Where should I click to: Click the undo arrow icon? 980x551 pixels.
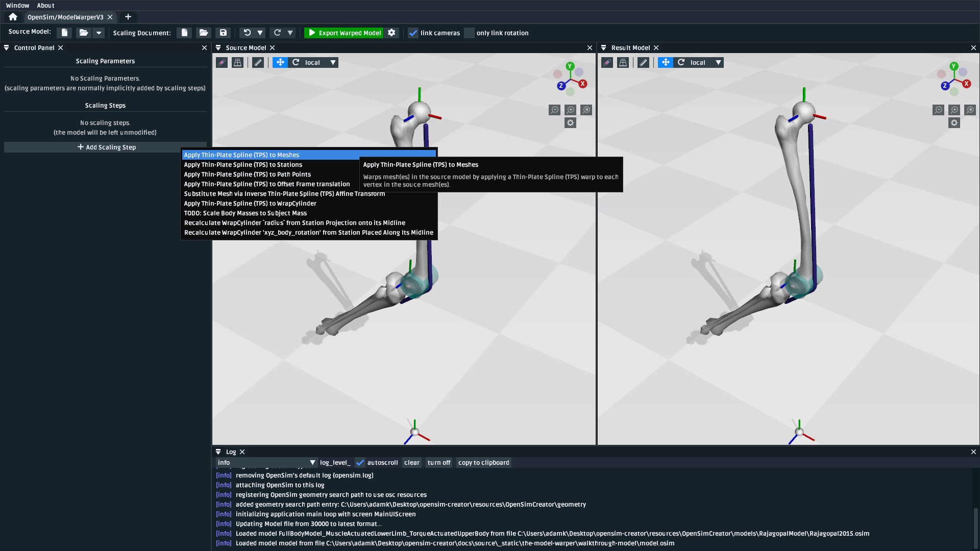pyautogui.click(x=247, y=33)
